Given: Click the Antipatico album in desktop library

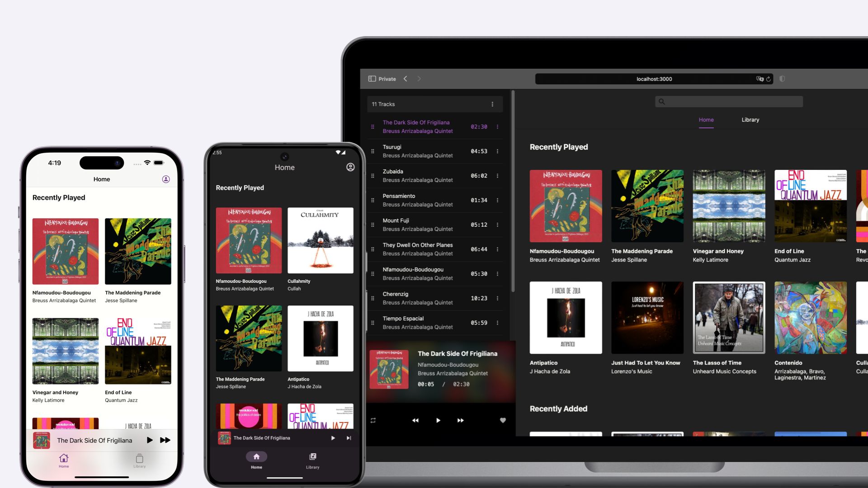Looking at the screenshot, I should (565, 318).
